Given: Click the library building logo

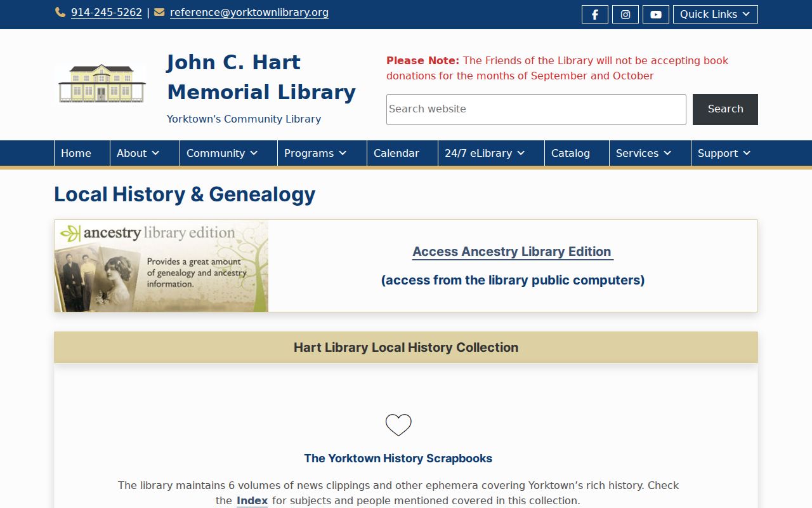Looking at the screenshot, I should tap(101, 84).
